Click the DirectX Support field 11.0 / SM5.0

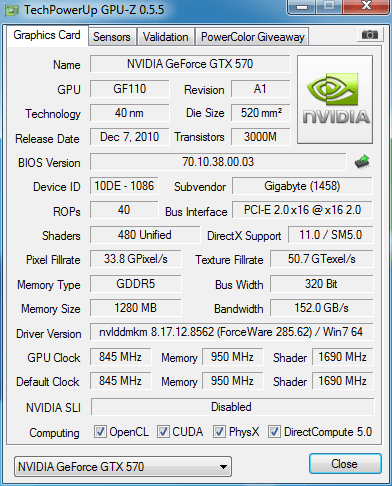point(331,235)
